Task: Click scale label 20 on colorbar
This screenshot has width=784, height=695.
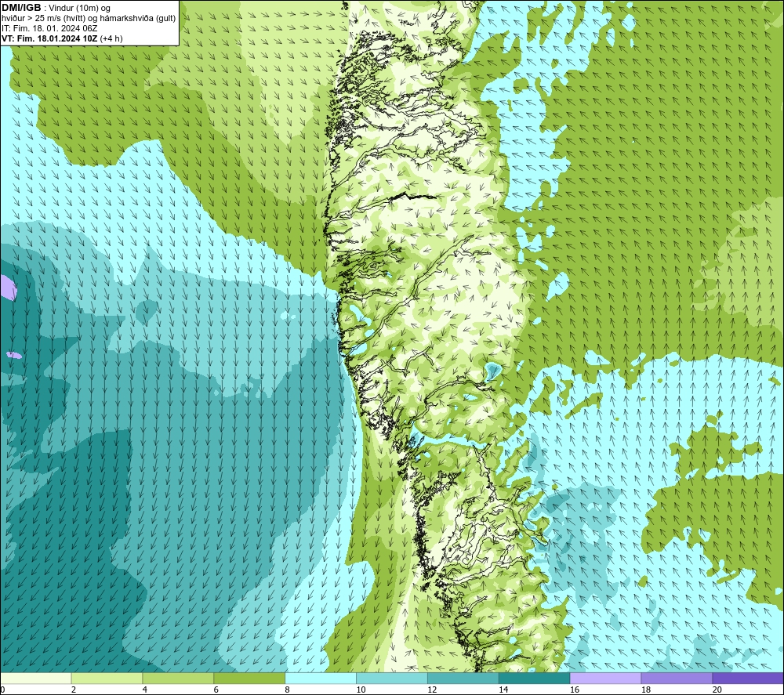Action: pyautogui.click(x=717, y=690)
